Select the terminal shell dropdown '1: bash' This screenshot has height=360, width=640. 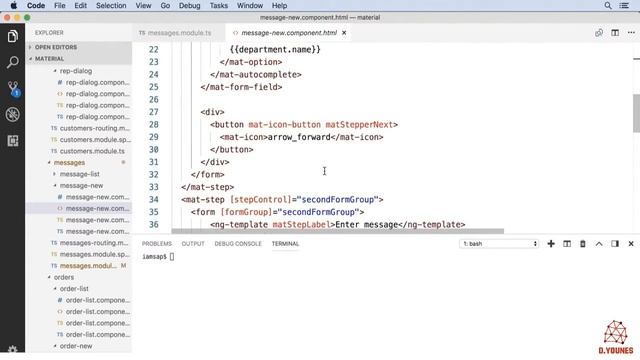click(x=499, y=244)
